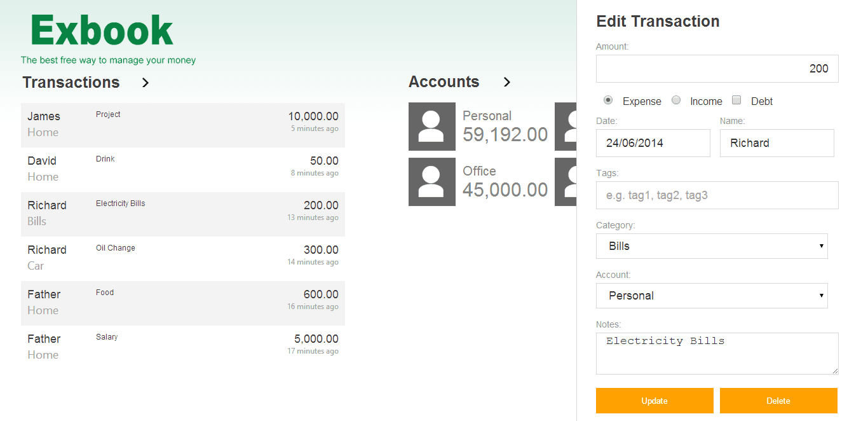Open Accounts list via arrow chevron
The height and width of the screenshot is (421, 868).
tap(506, 82)
